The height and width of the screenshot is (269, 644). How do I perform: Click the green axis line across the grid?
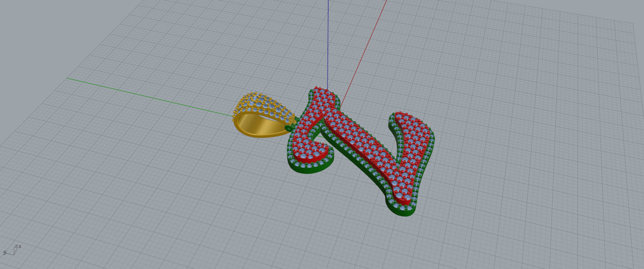click(x=150, y=97)
